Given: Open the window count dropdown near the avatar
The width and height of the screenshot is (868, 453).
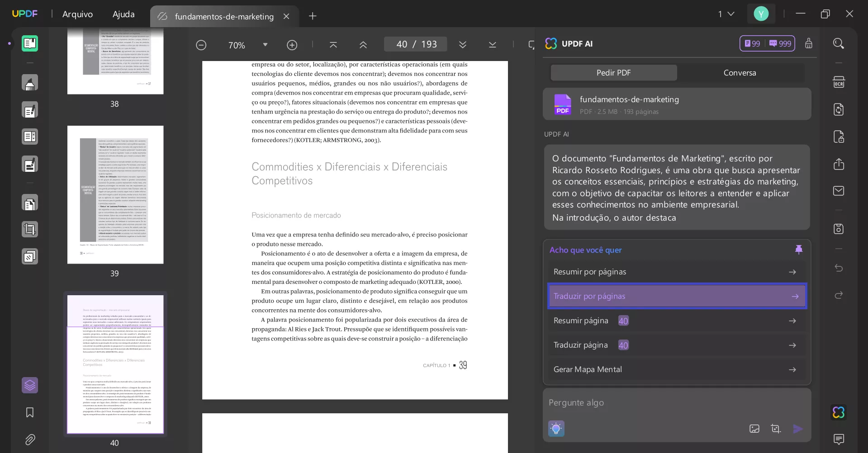Looking at the screenshot, I should pyautogui.click(x=726, y=14).
